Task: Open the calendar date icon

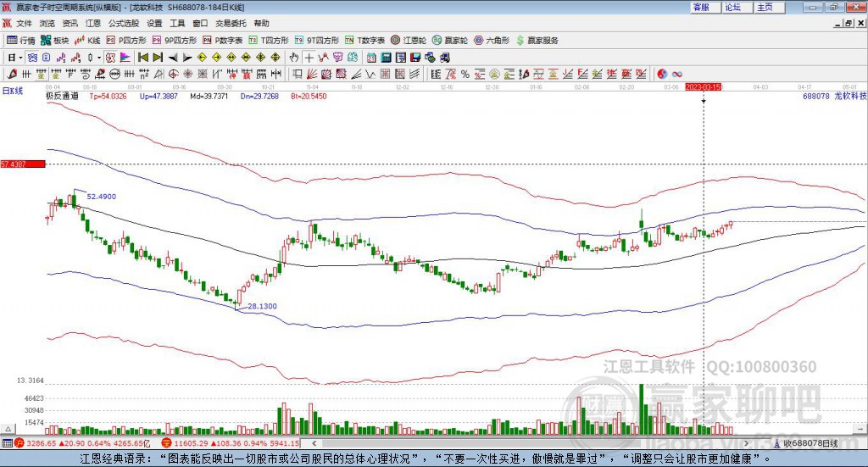Action: 371,58
